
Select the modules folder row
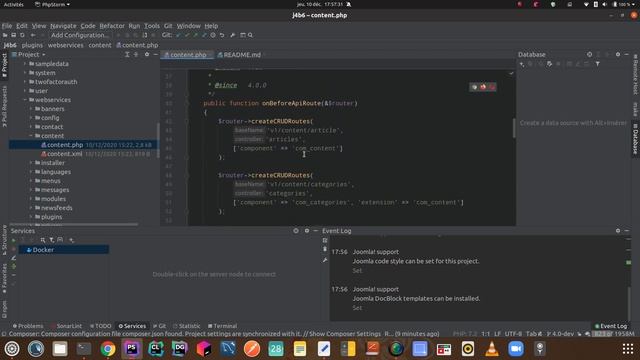coord(83,199)
